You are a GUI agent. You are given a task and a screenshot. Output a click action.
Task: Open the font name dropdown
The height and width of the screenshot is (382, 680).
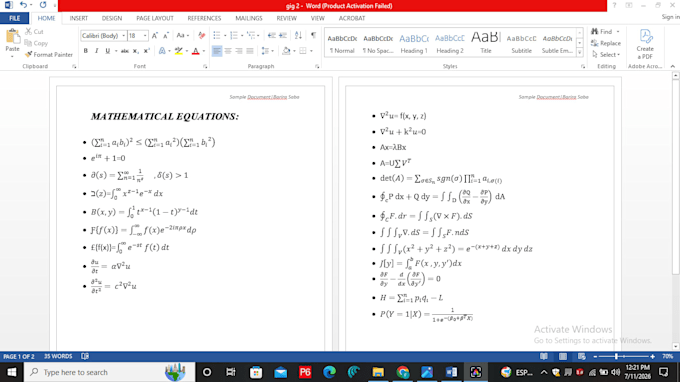124,36
